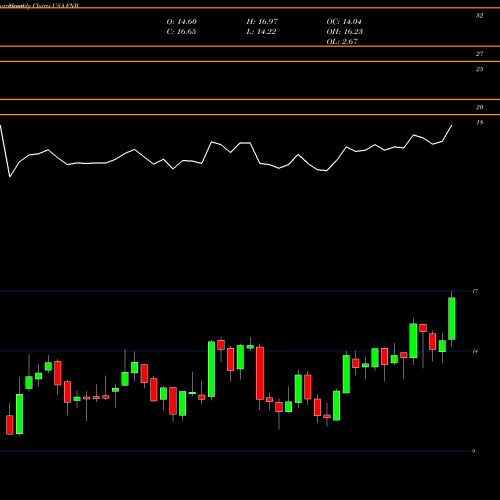Image resolution: width=500 pixels, height=500 pixels.
Task: Click the "OH: 16.23" reading
Action: click(345, 32)
